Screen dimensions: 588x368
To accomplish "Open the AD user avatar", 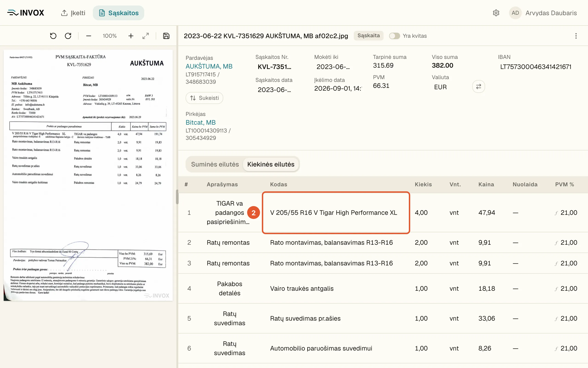I will point(515,13).
